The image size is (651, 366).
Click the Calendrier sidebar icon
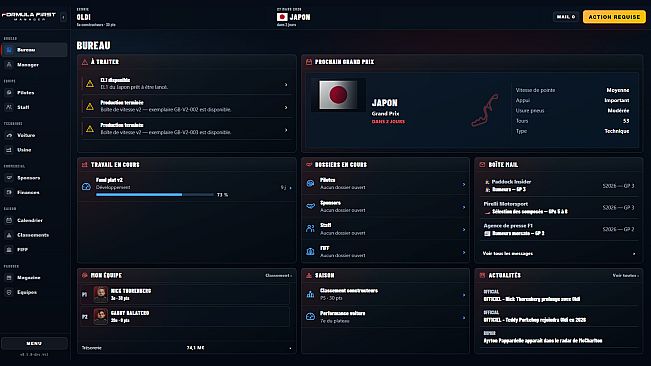point(9,220)
